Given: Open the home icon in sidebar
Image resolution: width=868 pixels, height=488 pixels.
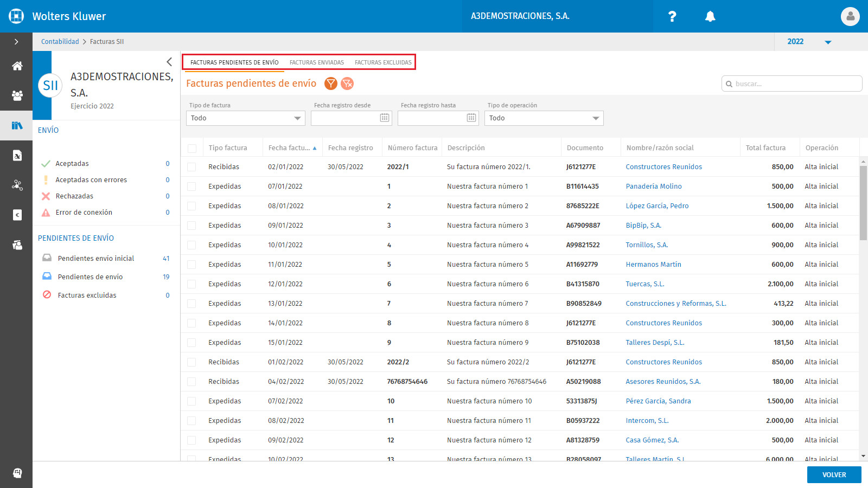Looking at the screenshot, I should pos(17,66).
